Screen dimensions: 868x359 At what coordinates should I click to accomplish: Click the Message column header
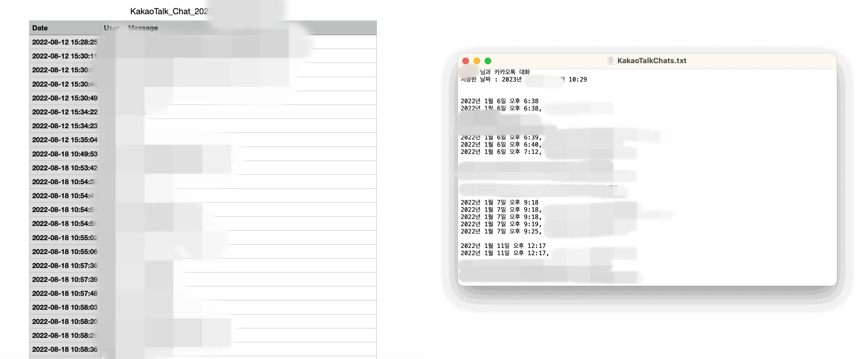click(x=142, y=27)
